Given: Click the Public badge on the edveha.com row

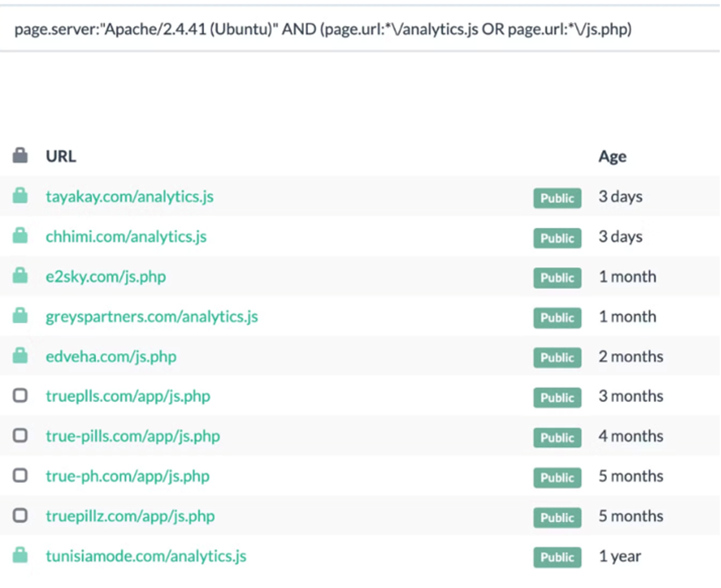Looking at the screenshot, I should (557, 358).
